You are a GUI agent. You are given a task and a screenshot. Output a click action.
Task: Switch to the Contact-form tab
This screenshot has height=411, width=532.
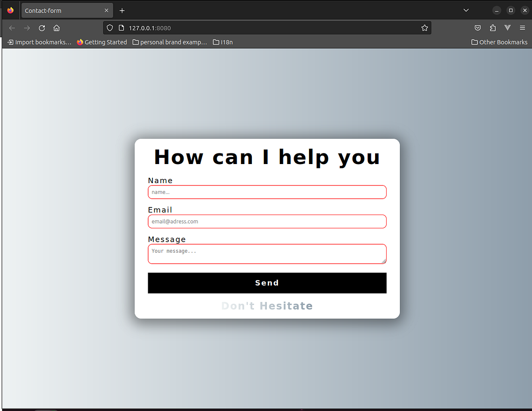coord(62,10)
